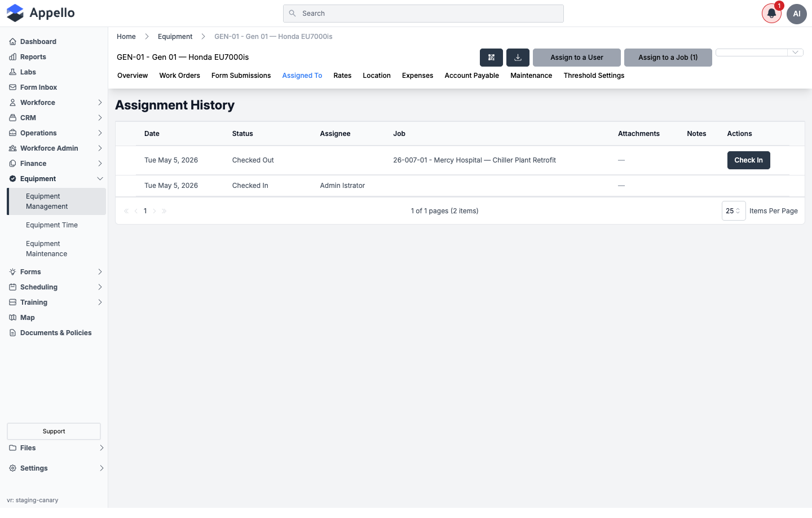Click the QR code button
Viewport: 812px width, 518px height.
coord(491,58)
